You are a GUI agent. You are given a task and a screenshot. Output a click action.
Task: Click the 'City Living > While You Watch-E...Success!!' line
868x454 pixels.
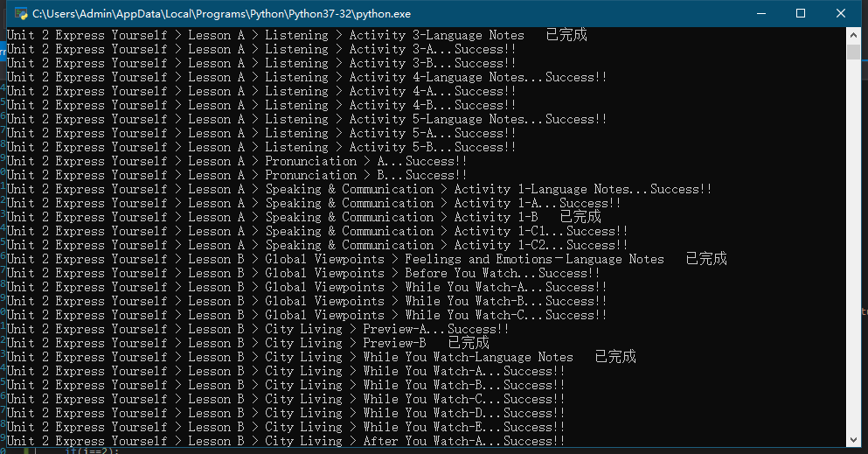tap(286, 428)
